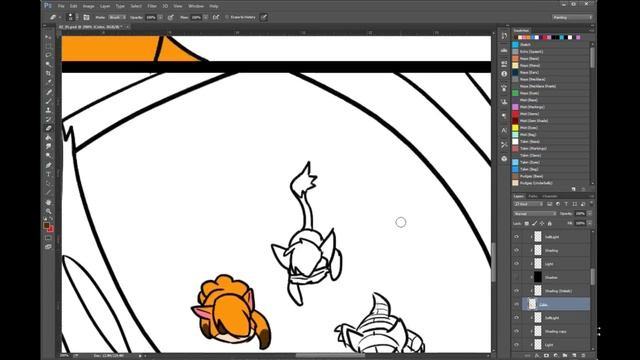
Task: Open the Painting workspace dropdown
Action: tap(572, 18)
